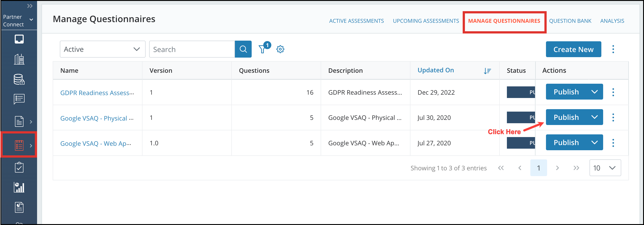Open the three-dot menu for the GDPR row
The width and height of the screenshot is (644, 225).
coord(613,92)
